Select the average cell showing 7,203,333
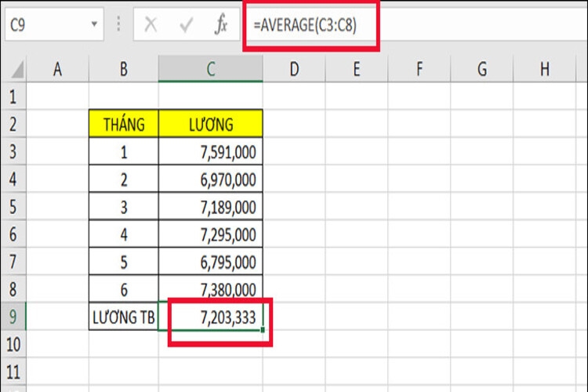Screen dimensions: 588x392 [x=211, y=317]
